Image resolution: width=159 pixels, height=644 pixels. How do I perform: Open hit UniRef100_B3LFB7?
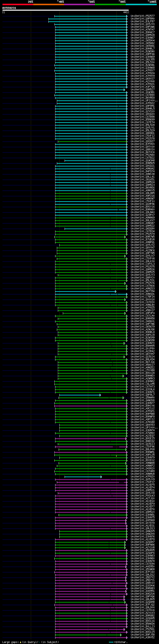click(x=142, y=22)
